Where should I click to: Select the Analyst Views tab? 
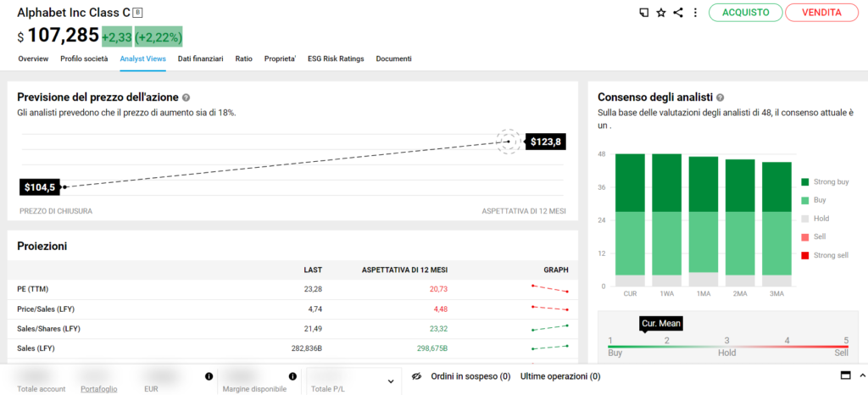(x=142, y=58)
